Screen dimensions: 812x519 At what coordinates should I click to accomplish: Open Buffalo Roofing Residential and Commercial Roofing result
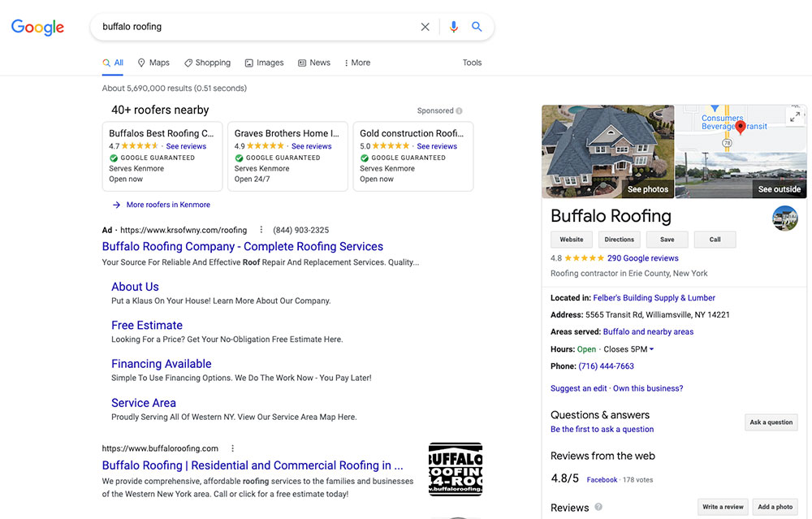point(253,465)
